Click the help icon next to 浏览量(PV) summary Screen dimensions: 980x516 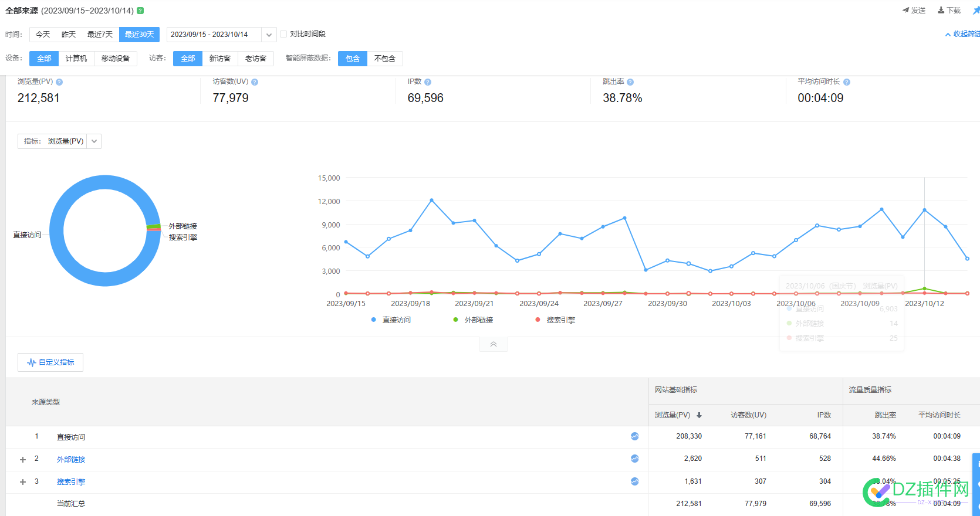59,82
